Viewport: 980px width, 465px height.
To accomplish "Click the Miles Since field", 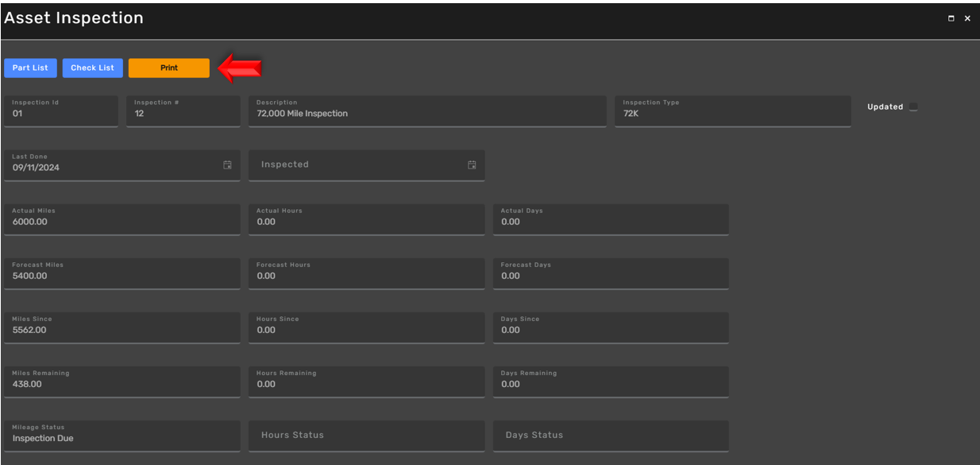I will [122, 327].
